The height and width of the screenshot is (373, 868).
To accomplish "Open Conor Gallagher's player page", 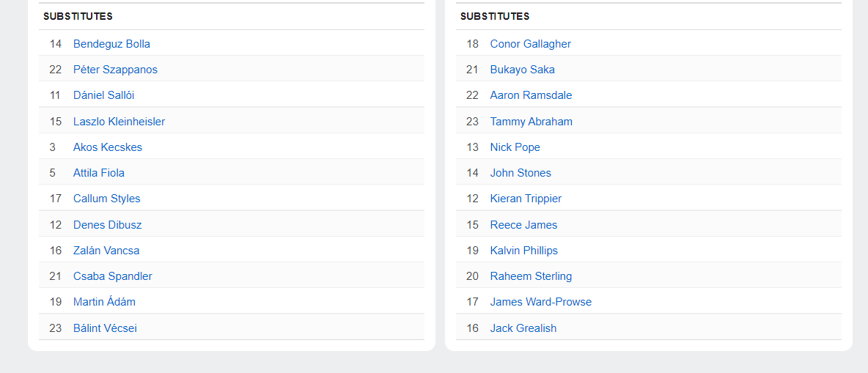I will pos(530,44).
